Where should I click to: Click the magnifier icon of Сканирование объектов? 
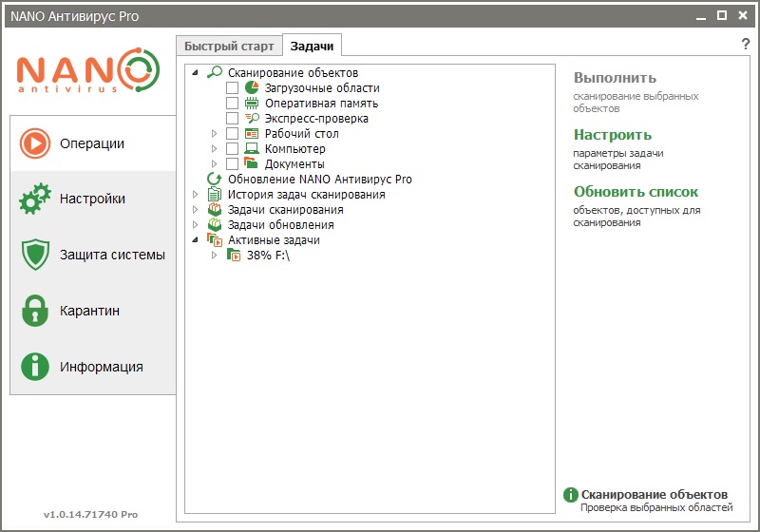[x=215, y=73]
